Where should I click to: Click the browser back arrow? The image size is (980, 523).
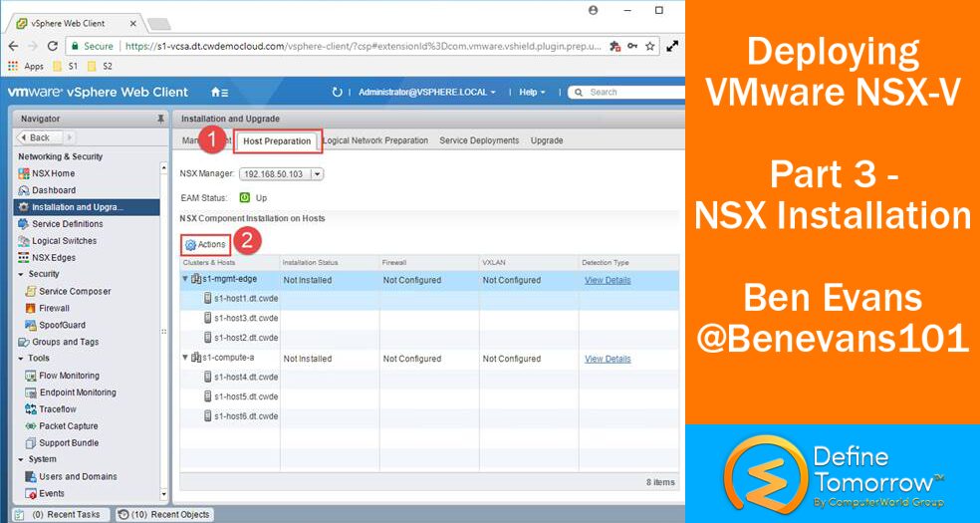point(14,46)
